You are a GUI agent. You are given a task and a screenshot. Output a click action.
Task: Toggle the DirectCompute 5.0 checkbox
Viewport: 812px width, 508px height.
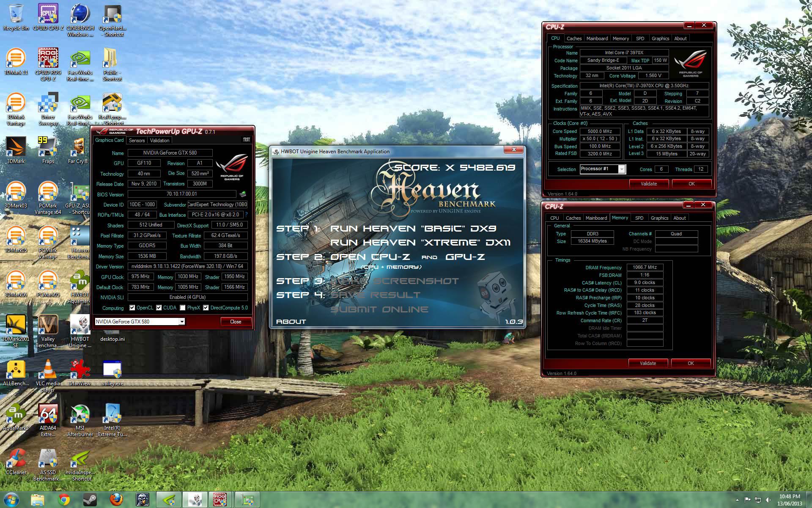pyautogui.click(x=206, y=308)
